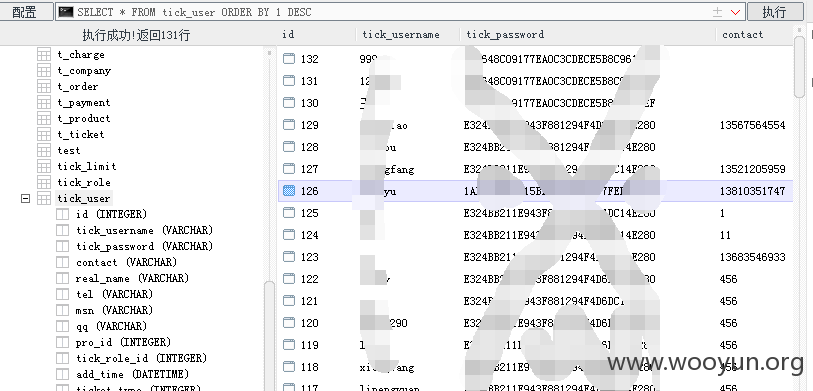Sort by the id column header
Screen dimensions: 813x391
(x=288, y=34)
